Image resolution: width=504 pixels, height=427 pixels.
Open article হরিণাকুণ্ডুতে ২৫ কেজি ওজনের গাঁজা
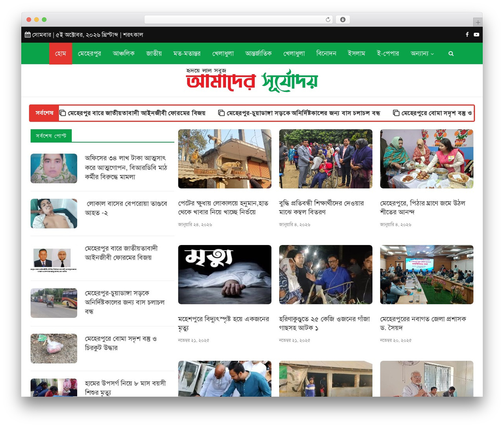(324, 323)
